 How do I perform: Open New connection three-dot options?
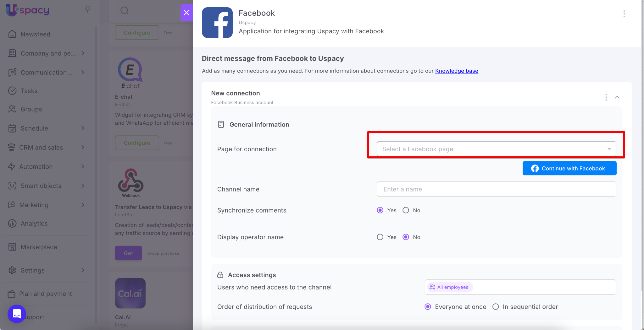click(606, 97)
